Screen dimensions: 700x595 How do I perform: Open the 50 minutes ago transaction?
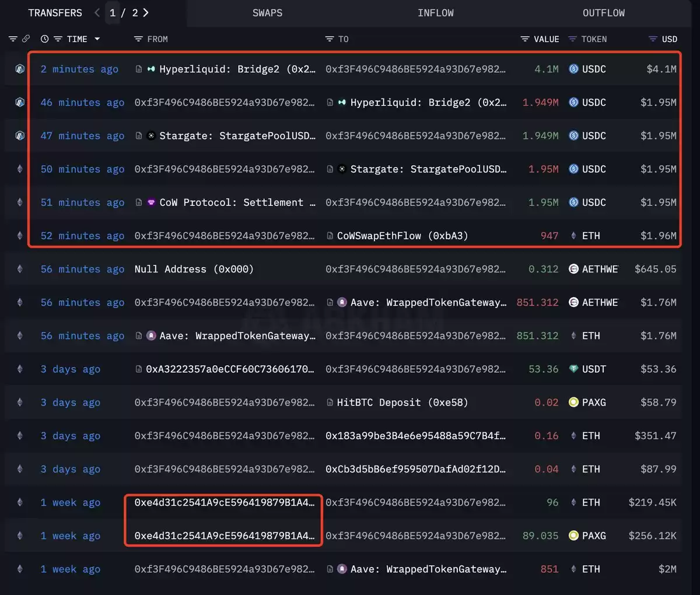coord(82,169)
